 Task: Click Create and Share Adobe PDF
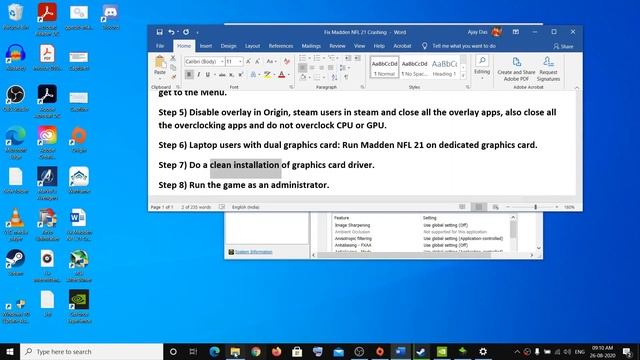516,69
